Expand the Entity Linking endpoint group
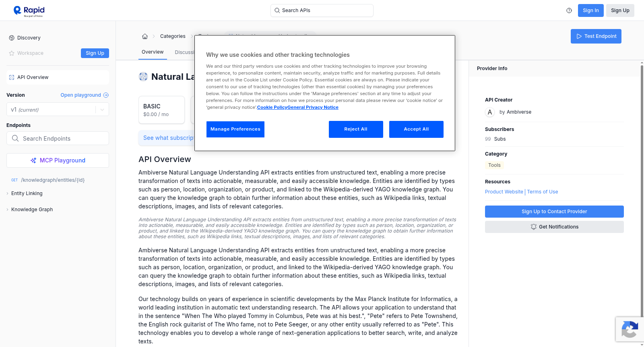The width and height of the screenshot is (644, 347). 27,193
